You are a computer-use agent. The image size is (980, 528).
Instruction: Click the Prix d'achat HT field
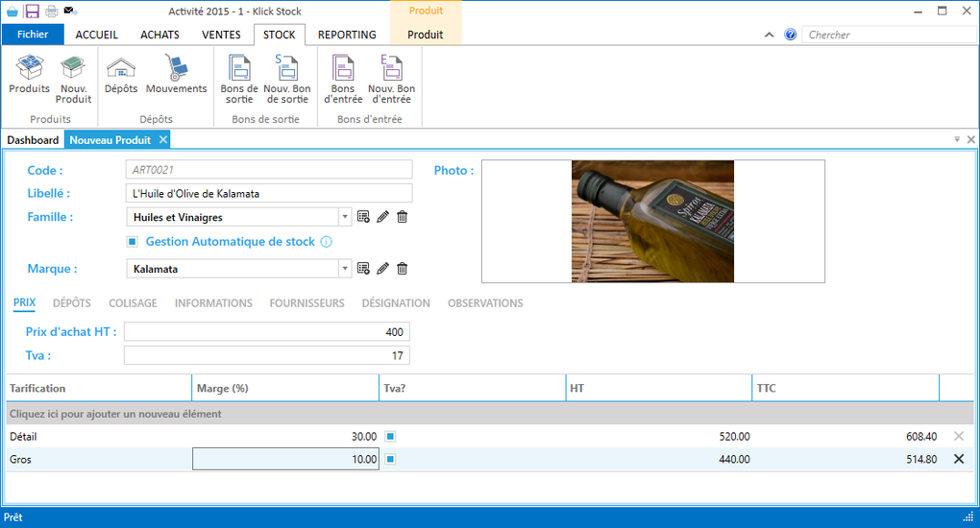tap(267, 332)
